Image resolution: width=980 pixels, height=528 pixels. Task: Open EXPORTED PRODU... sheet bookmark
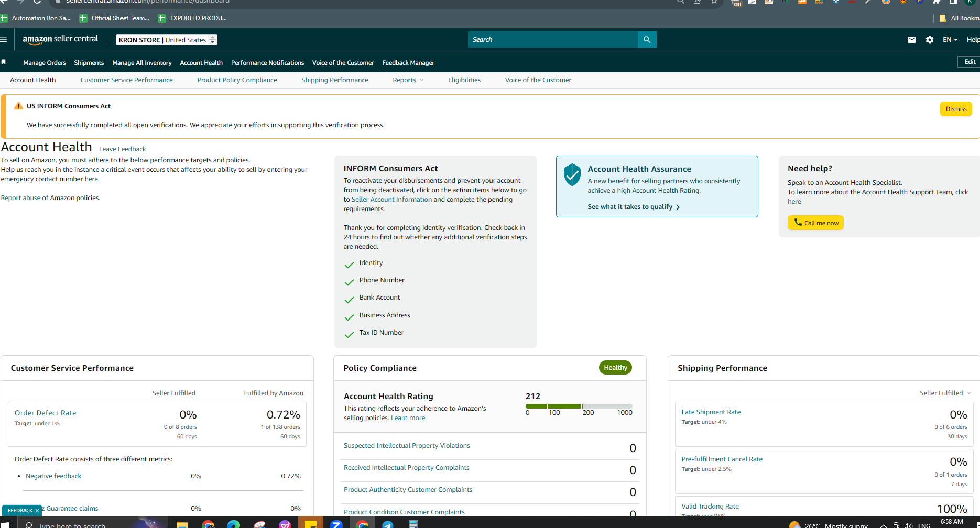point(193,18)
